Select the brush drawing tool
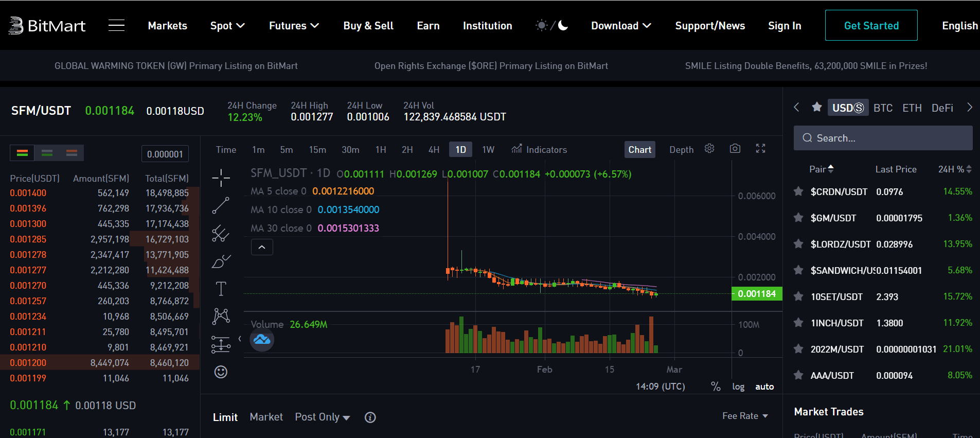Image resolution: width=980 pixels, height=438 pixels. tap(221, 261)
